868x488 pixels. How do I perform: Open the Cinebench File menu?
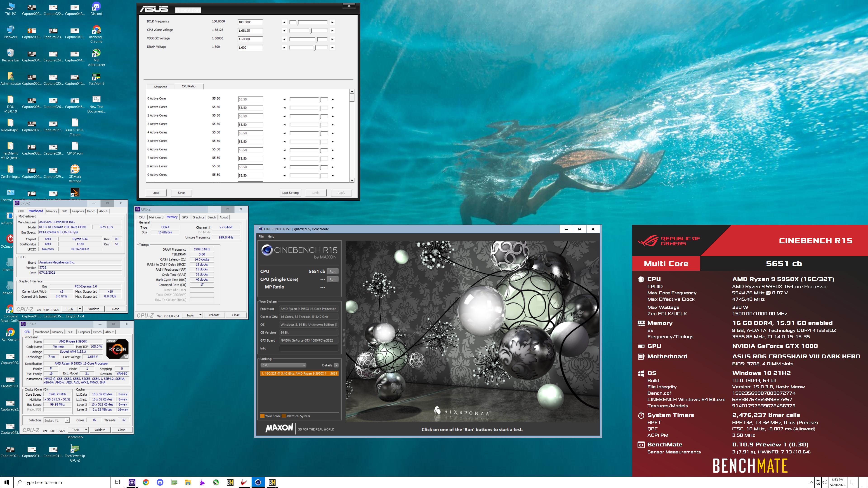point(261,236)
